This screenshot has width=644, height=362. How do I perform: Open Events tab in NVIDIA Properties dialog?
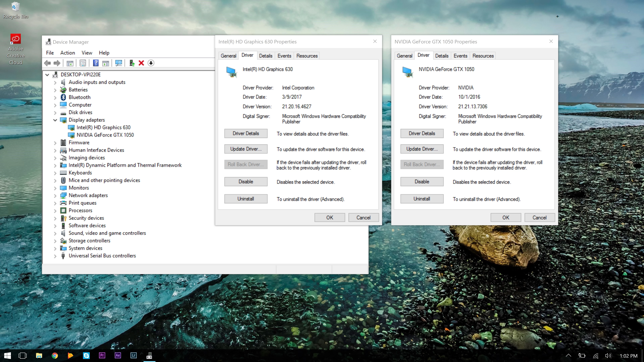point(460,56)
